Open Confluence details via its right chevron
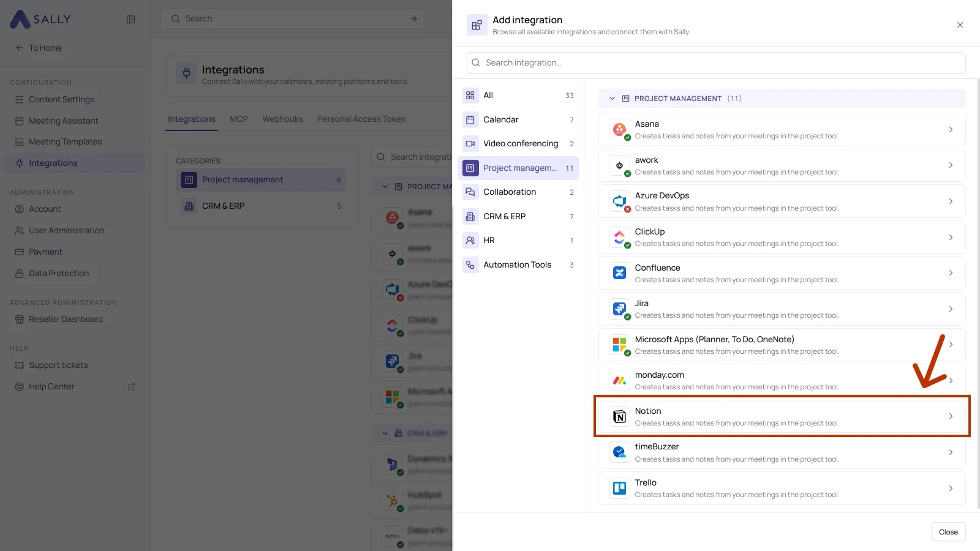The height and width of the screenshot is (551, 980). tap(951, 273)
